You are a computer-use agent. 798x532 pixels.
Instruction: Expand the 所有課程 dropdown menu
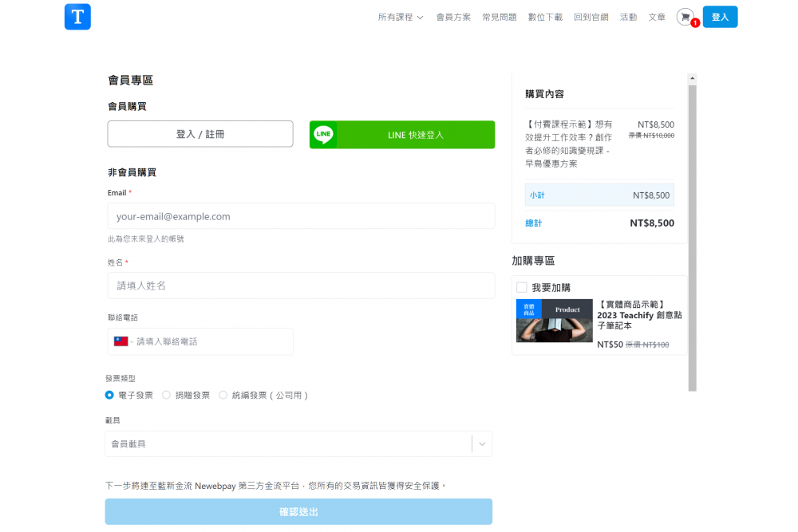(401, 17)
